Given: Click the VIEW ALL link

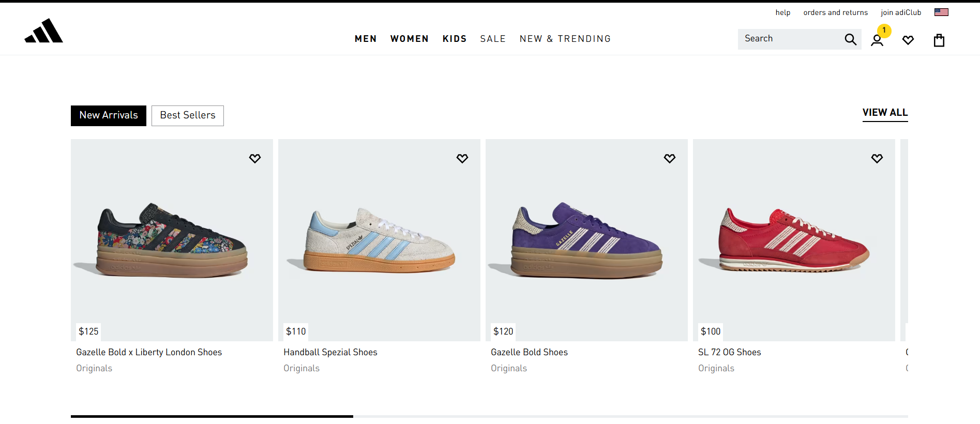Looking at the screenshot, I should (885, 113).
